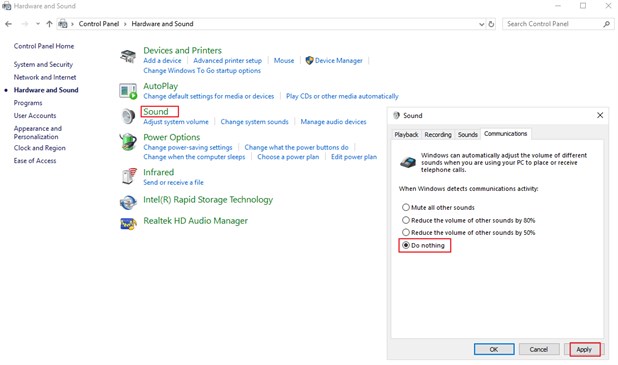
Task: Click the AutoPlay category icon
Action: coord(128,91)
